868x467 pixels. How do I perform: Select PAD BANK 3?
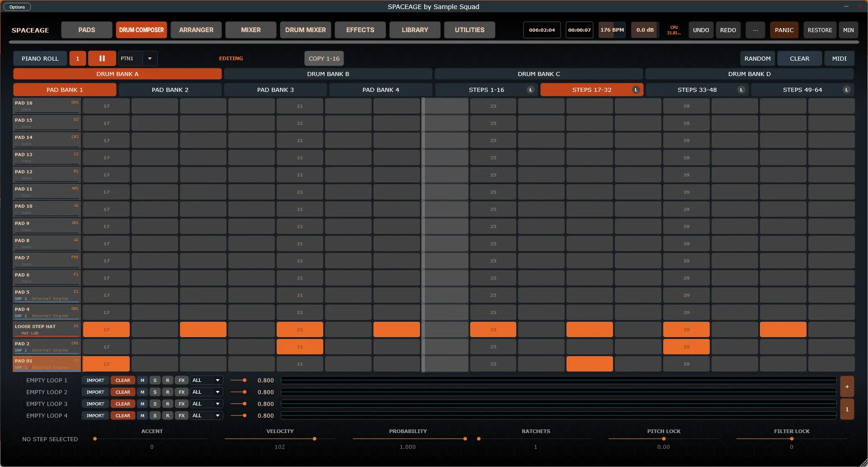(x=275, y=90)
